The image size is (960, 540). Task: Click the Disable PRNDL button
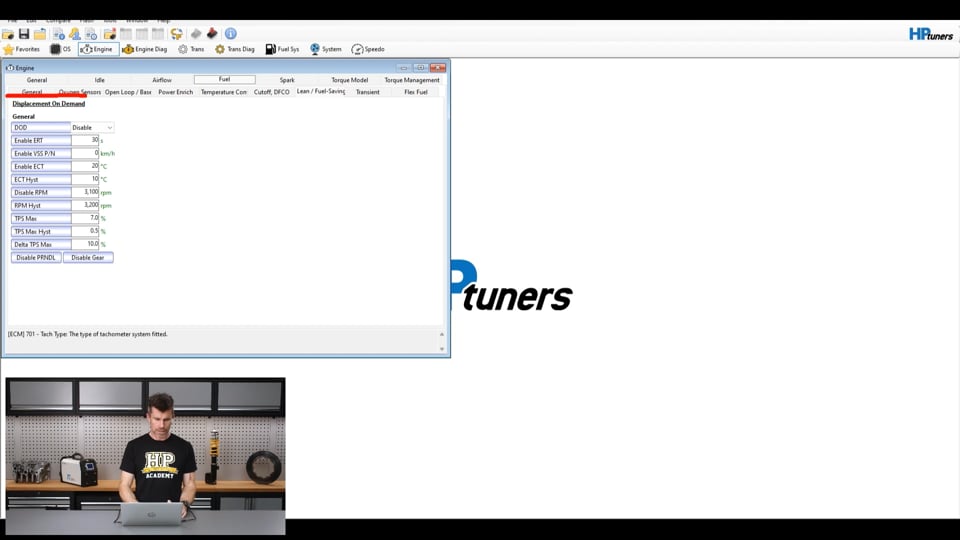click(x=36, y=258)
